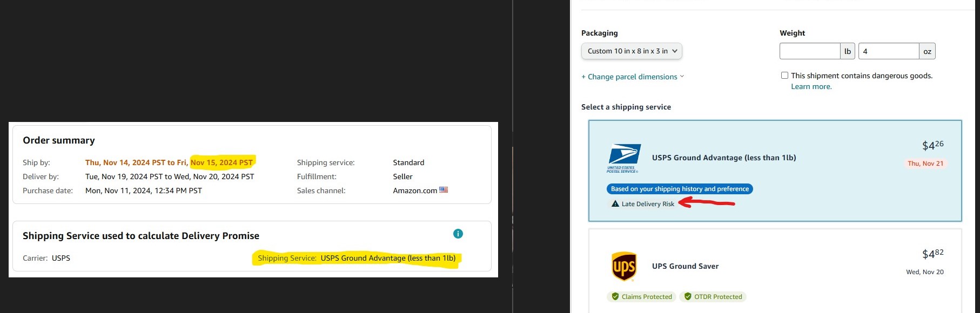Click the UPS shield logo
This screenshot has height=313, width=980.
click(624, 266)
